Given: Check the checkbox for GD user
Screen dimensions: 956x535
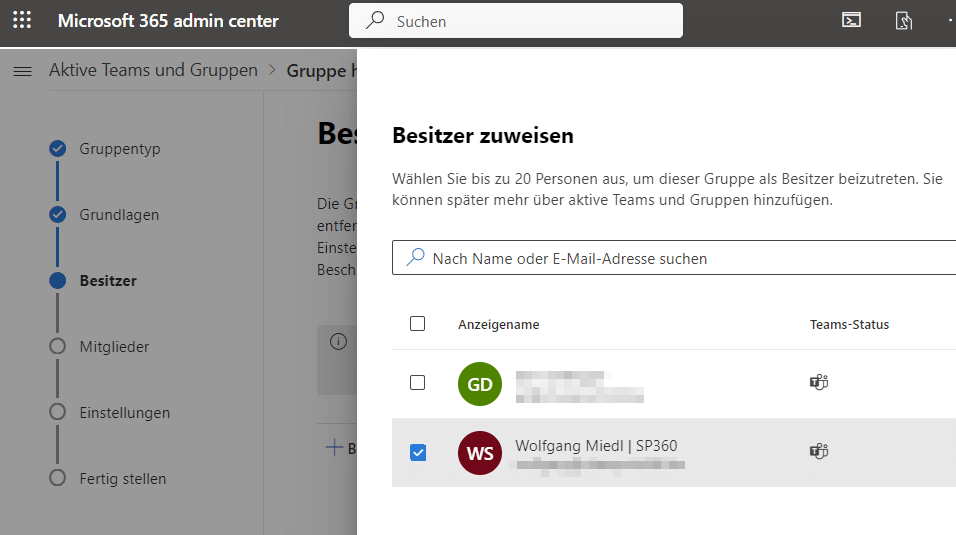Looking at the screenshot, I should click(x=418, y=382).
